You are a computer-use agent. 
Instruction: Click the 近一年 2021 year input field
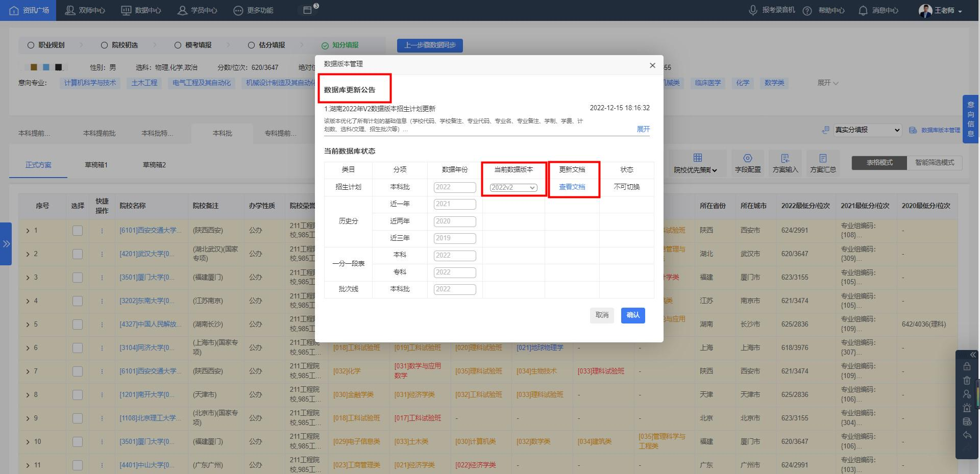click(x=454, y=204)
